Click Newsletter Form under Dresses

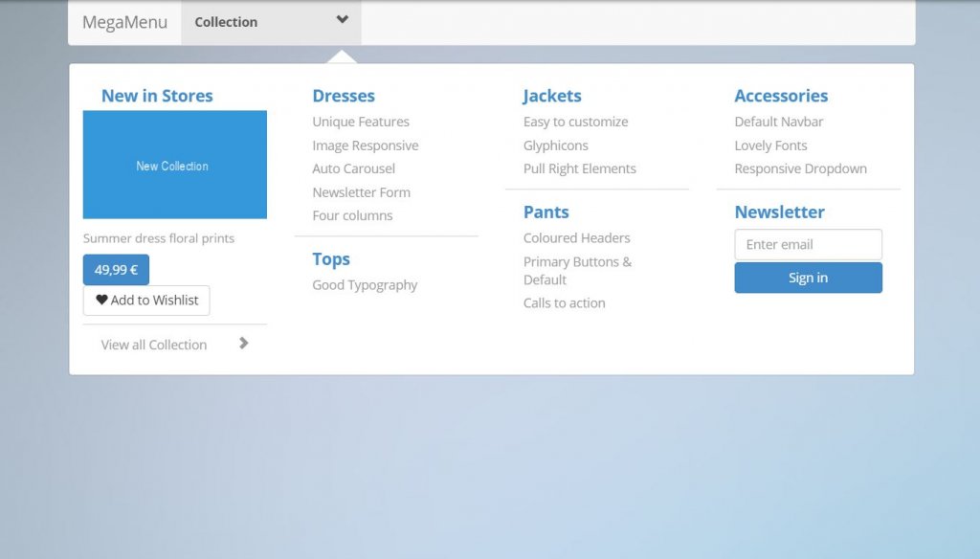point(361,191)
